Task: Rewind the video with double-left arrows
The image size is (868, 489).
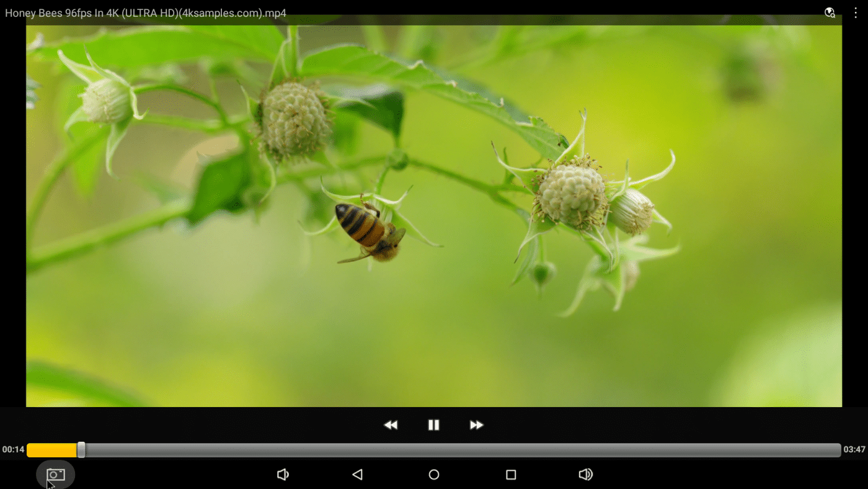Action: coord(391,425)
